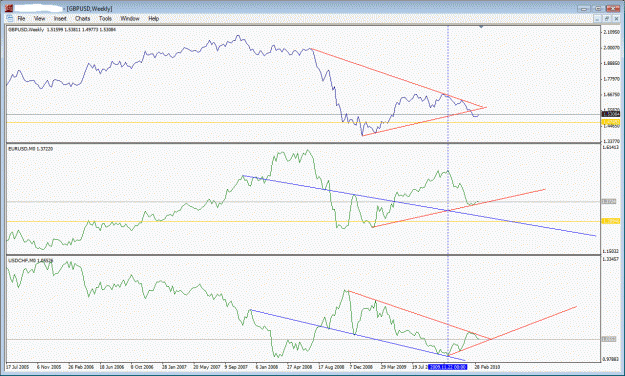
Task: Click the EURUSD,M0 1.37220 sub-window label
Action: click(31, 149)
